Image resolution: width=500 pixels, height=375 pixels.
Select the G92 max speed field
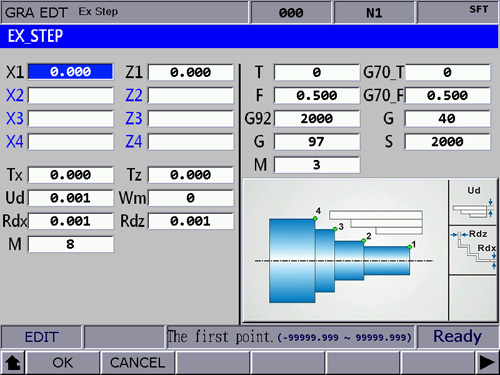point(317,119)
